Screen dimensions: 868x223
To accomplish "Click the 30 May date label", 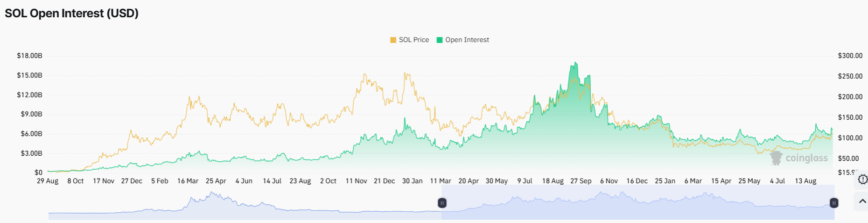I will point(497,181).
